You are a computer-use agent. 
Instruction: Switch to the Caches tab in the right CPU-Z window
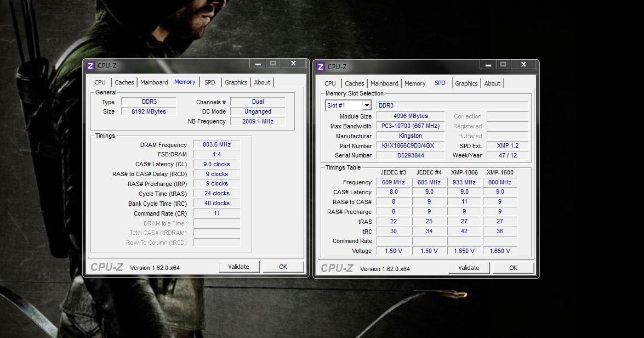tap(354, 83)
